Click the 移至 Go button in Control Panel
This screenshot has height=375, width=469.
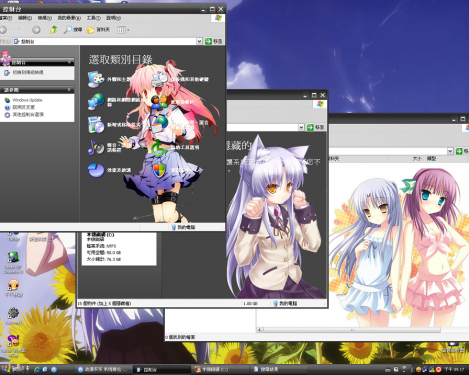(x=214, y=41)
